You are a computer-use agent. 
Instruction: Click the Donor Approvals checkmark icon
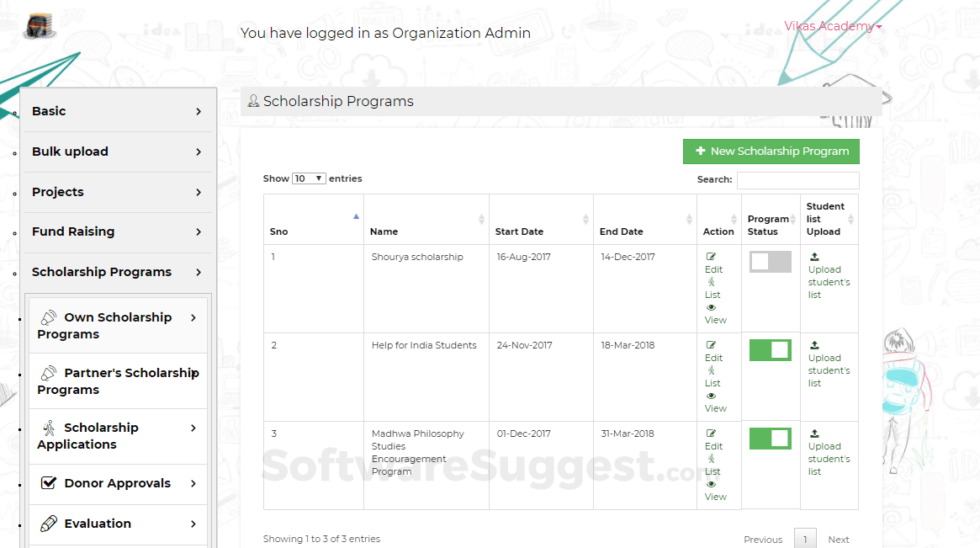(x=49, y=483)
